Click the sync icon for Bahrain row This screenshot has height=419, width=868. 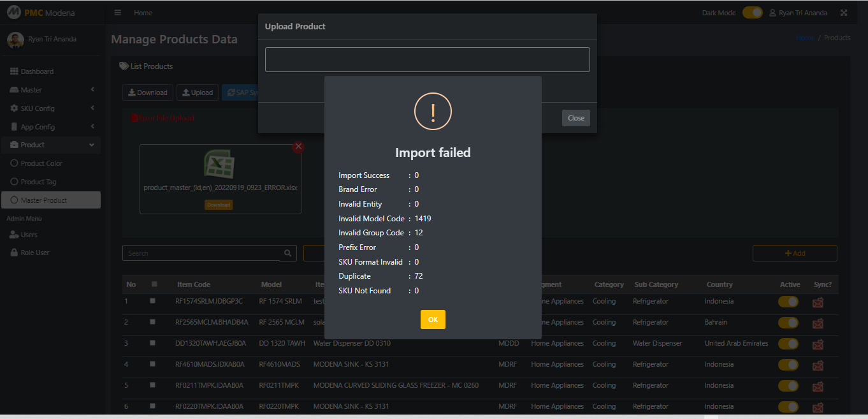click(x=818, y=323)
